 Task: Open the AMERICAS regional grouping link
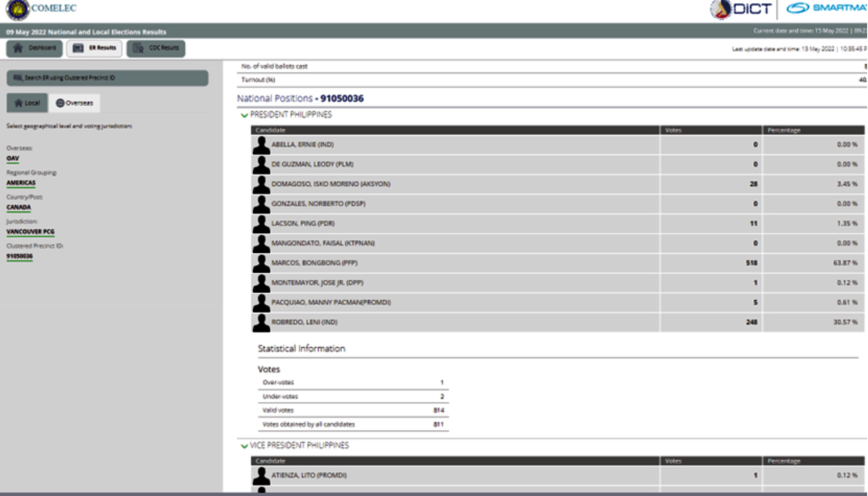pyautogui.click(x=21, y=183)
